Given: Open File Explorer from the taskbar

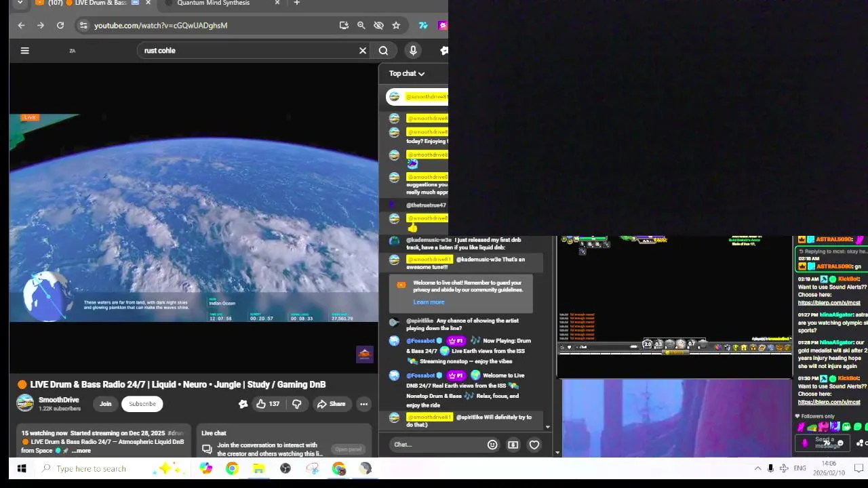Looking at the screenshot, I should [x=258, y=468].
